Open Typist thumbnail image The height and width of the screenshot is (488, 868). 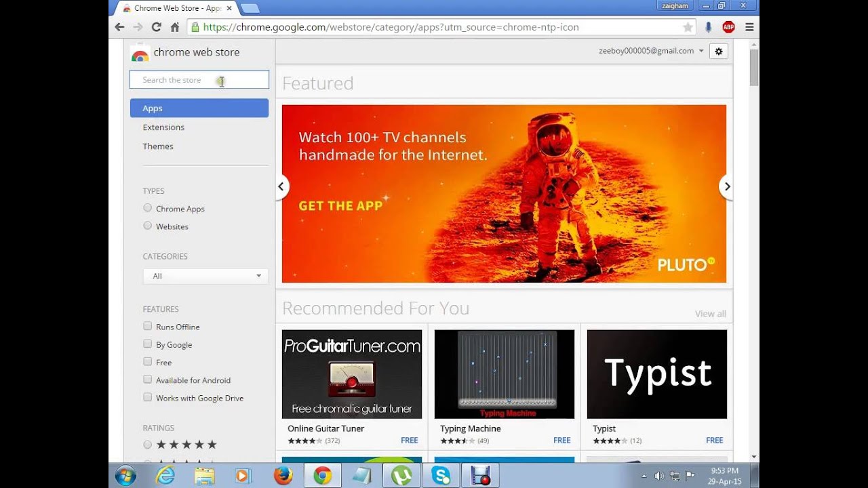tap(656, 374)
